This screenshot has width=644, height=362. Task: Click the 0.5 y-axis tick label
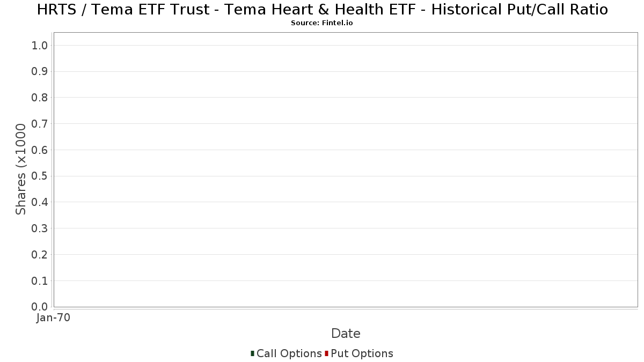pyautogui.click(x=40, y=176)
